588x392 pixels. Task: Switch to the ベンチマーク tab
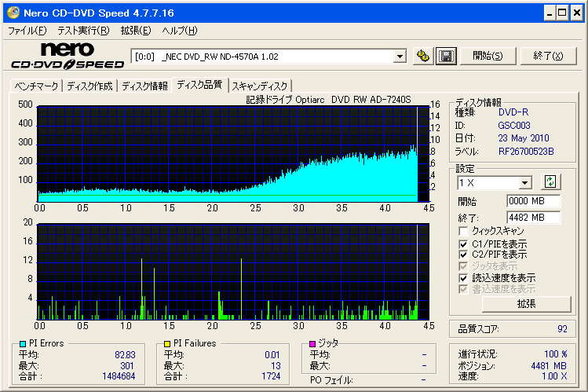pos(36,86)
